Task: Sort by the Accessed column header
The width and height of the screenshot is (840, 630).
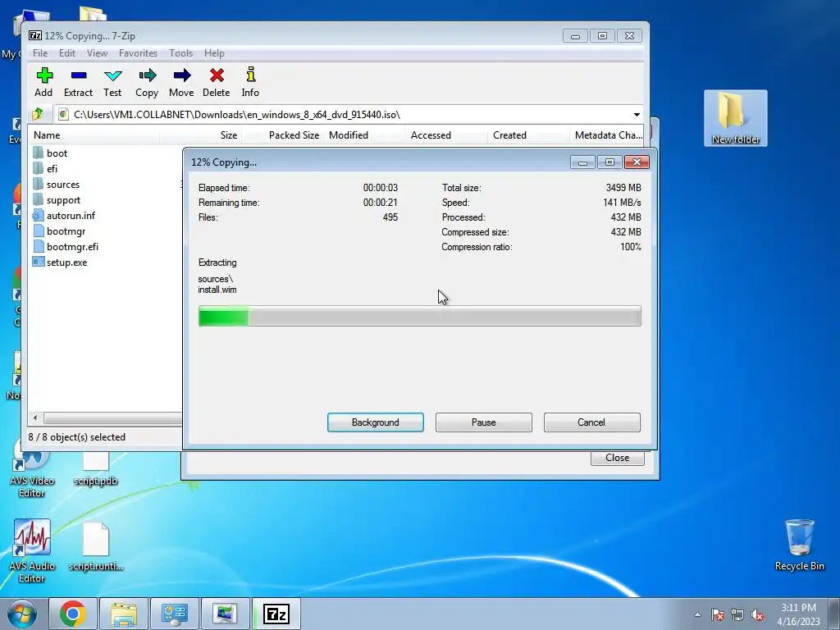Action: pos(447,135)
